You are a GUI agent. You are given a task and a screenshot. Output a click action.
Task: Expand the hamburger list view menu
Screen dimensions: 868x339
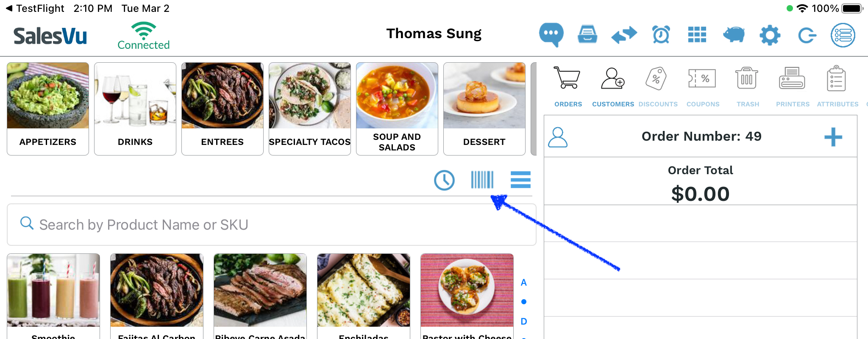click(x=520, y=180)
